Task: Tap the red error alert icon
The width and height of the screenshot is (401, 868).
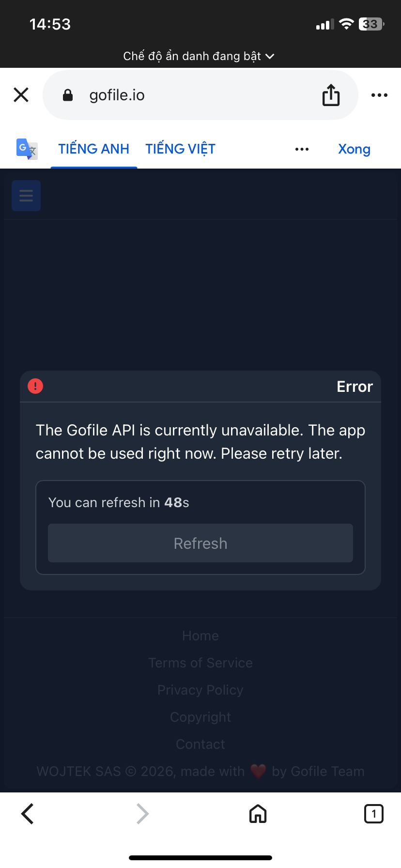Action: click(35, 386)
